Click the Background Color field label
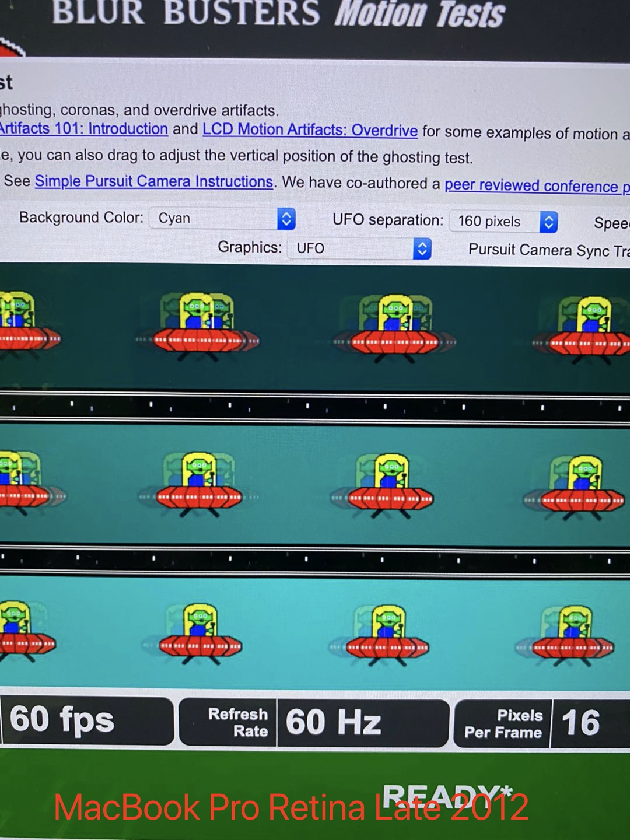Screen dimensions: 630x840 click(x=82, y=217)
